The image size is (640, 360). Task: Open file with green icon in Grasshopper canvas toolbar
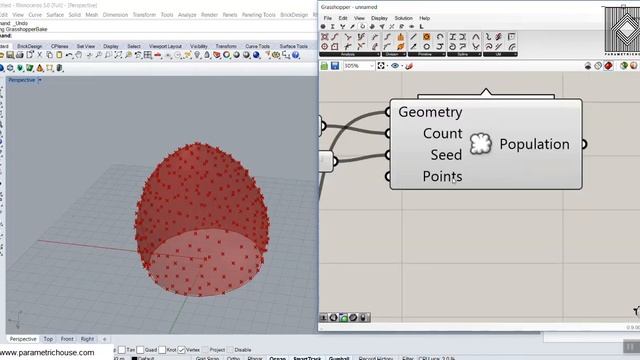[324, 66]
